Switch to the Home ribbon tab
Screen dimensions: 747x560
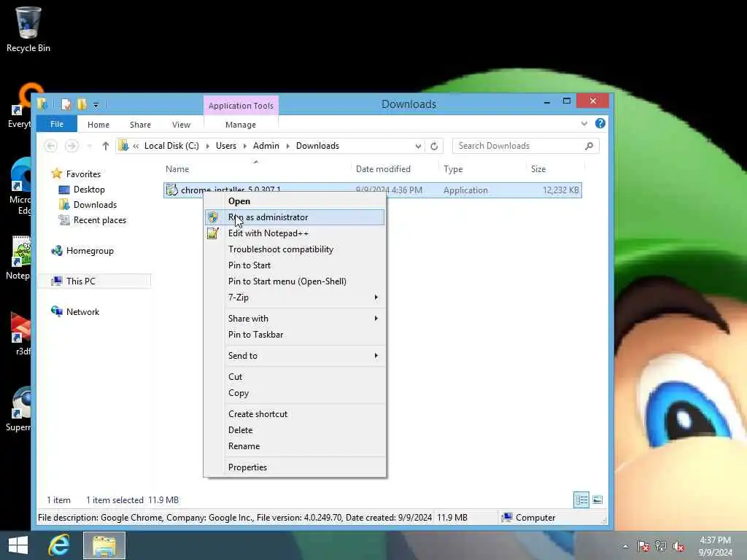pos(98,125)
